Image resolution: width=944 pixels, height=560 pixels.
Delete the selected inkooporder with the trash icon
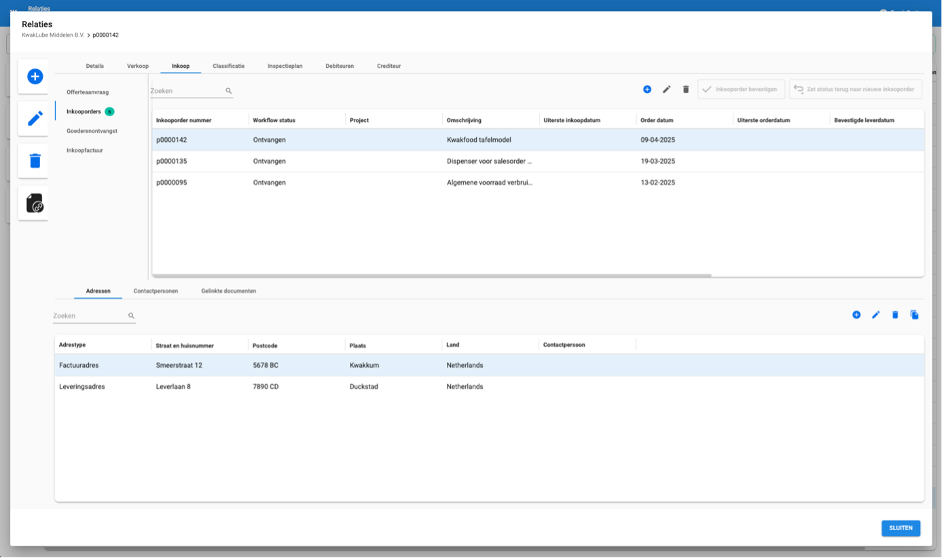click(x=686, y=90)
